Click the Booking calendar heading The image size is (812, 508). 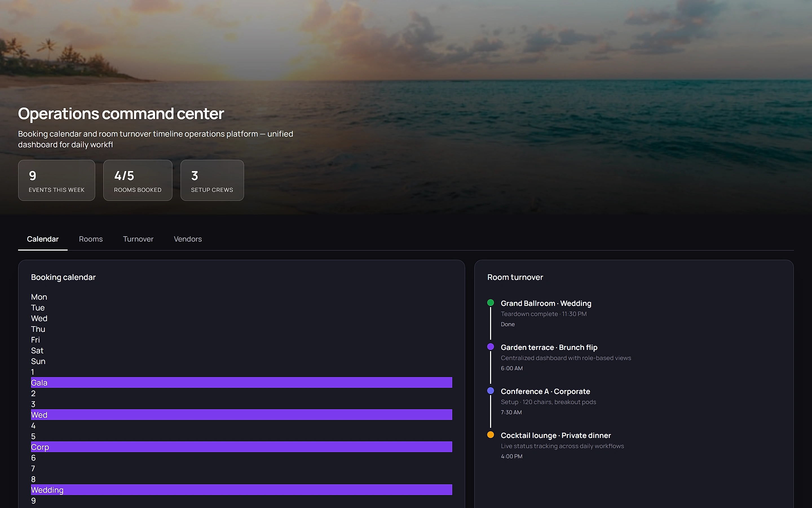(x=63, y=277)
